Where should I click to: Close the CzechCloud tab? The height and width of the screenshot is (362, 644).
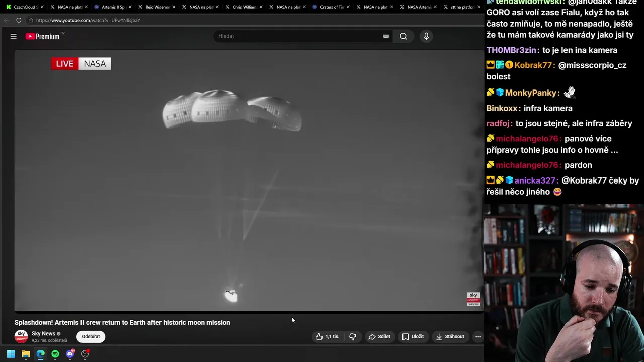click(42, 7)
